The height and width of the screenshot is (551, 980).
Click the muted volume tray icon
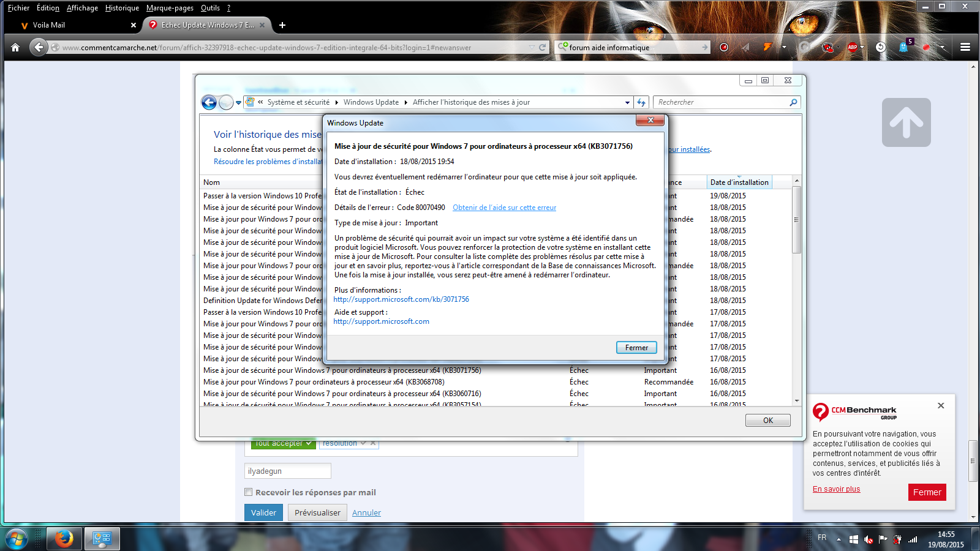click(868, 539)
